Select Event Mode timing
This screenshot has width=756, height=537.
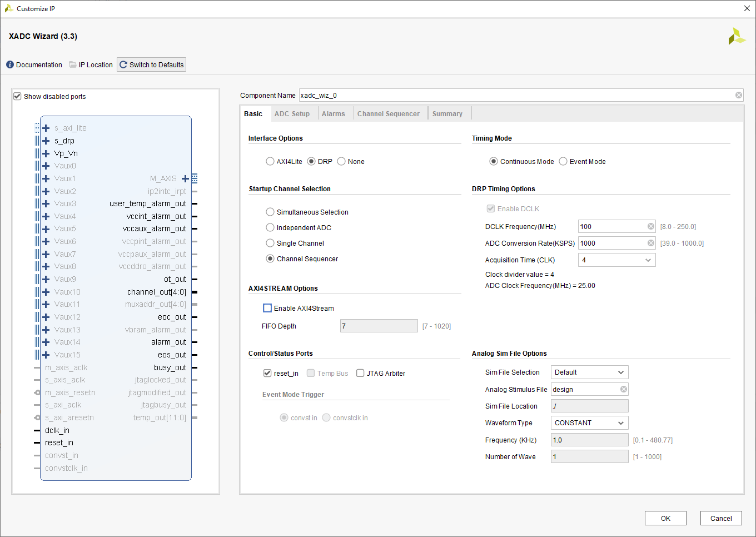pyautogui.click(x=563, y=161)
